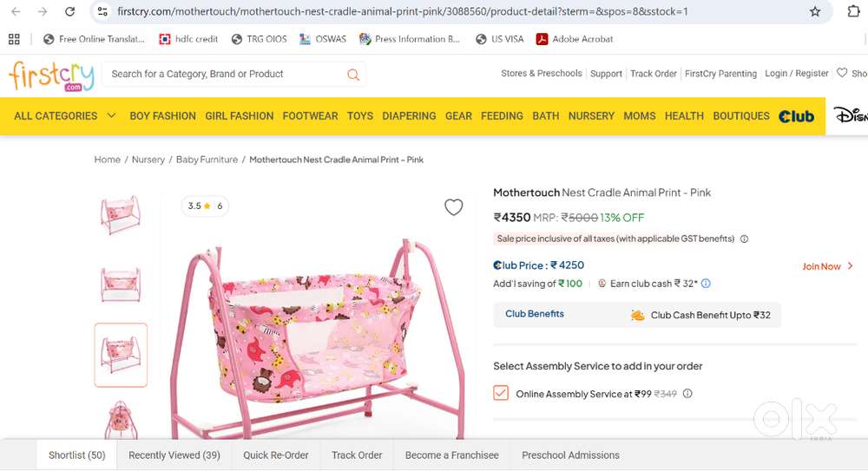Toggle Online Assembly Service checkbox

point(501,393)
